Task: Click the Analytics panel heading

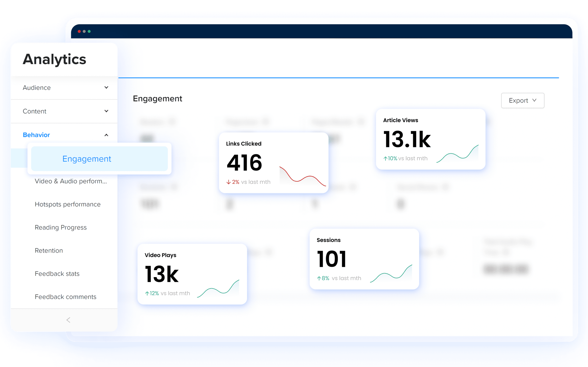Action: pos(54,59)
